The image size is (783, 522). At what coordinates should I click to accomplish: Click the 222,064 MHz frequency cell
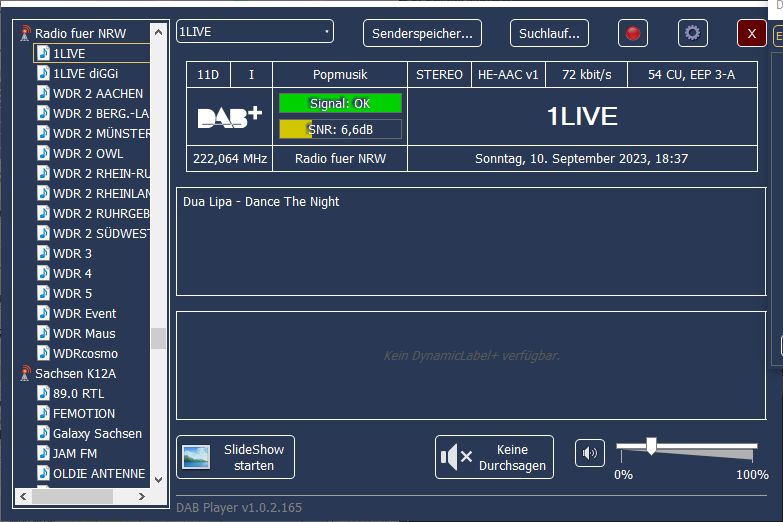pos(230,159)
